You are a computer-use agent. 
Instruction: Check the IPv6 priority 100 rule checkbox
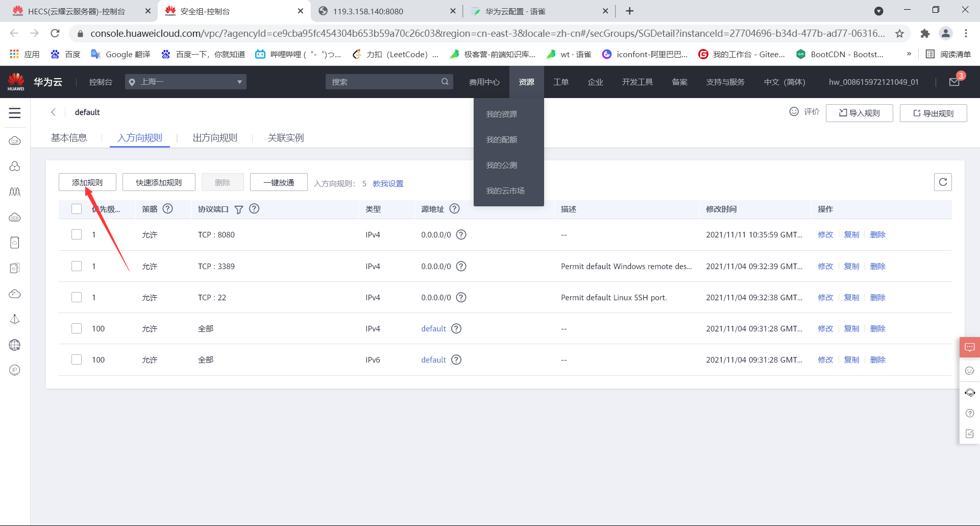pos(77,360)
